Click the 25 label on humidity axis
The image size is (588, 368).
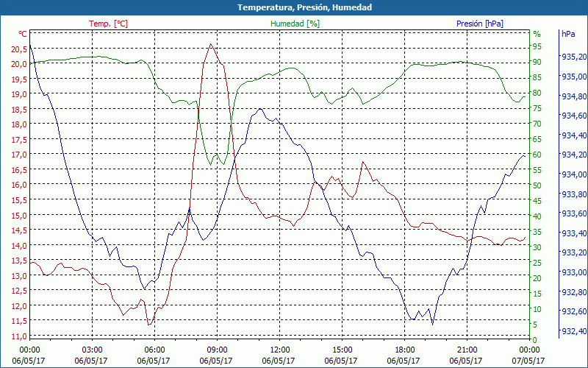point(537,263)
